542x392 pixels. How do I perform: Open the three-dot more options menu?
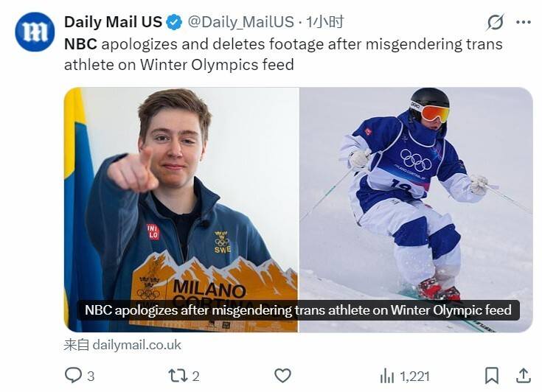coord(524,22)
